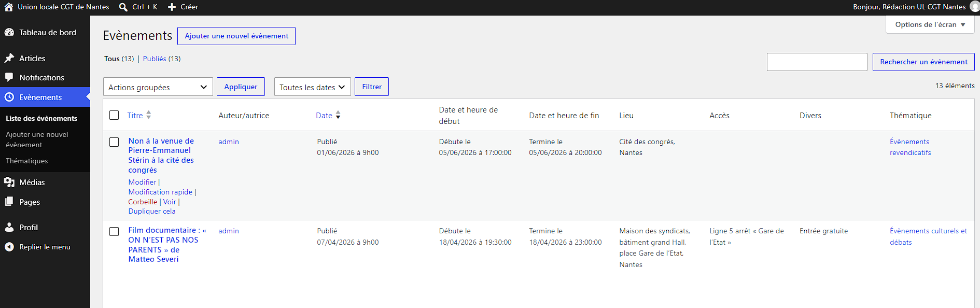980x308 pixels.
Task: Click the Médias icon in sidebar
Action: [x=9, y=182]
